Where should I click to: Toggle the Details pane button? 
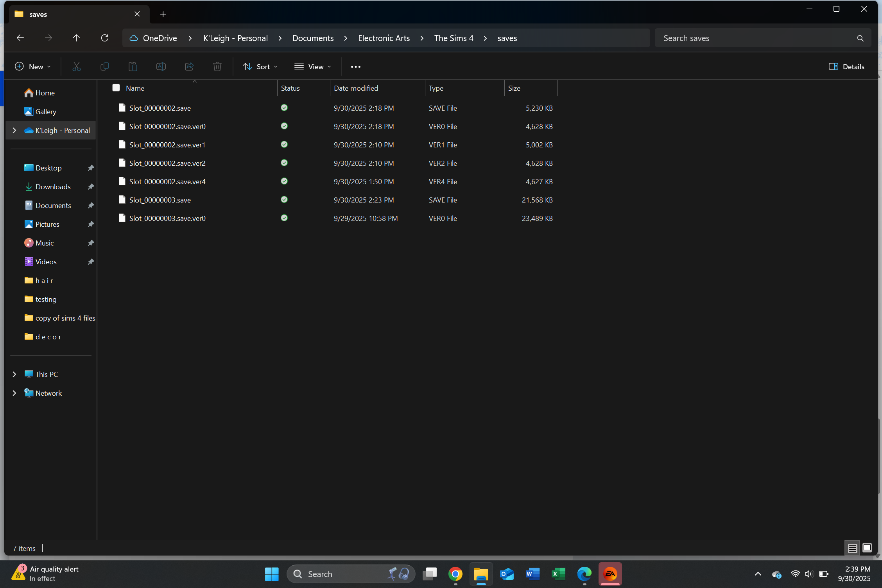[x=846, y=66]
